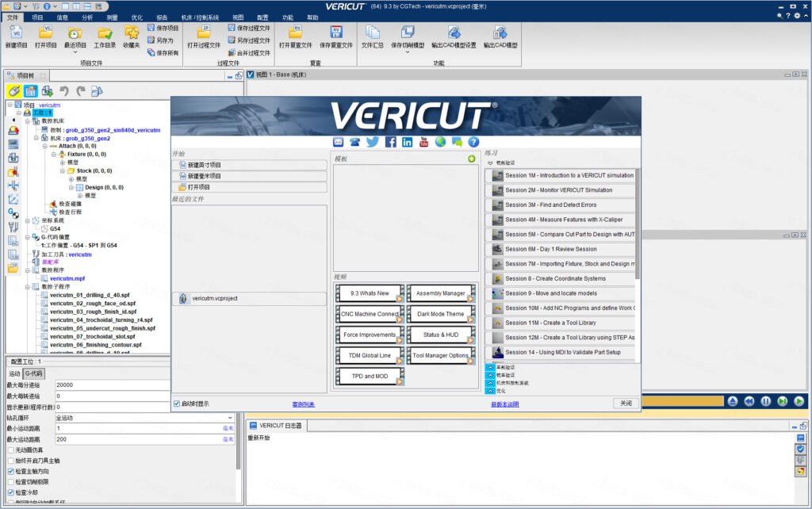The width and height of the screenshot is (812, 509).
Task: Click the 关闭 button on welcome dialog
Action: point(626,404)
